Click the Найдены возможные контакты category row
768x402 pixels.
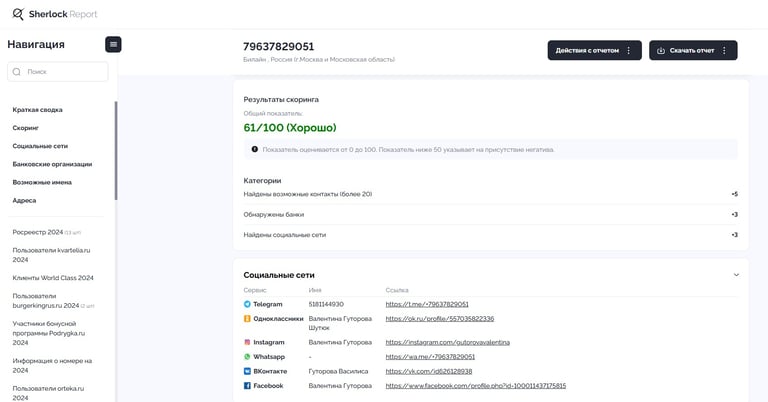[490, 194]
